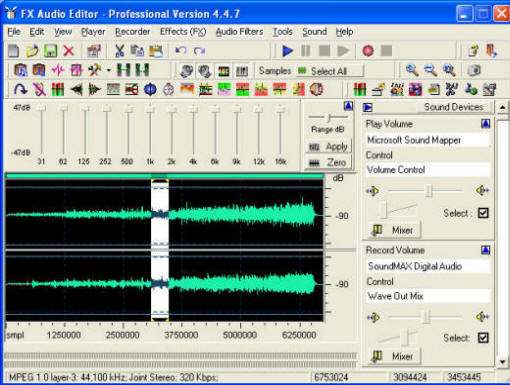Save the file with green floppy icon

(50, 51)
